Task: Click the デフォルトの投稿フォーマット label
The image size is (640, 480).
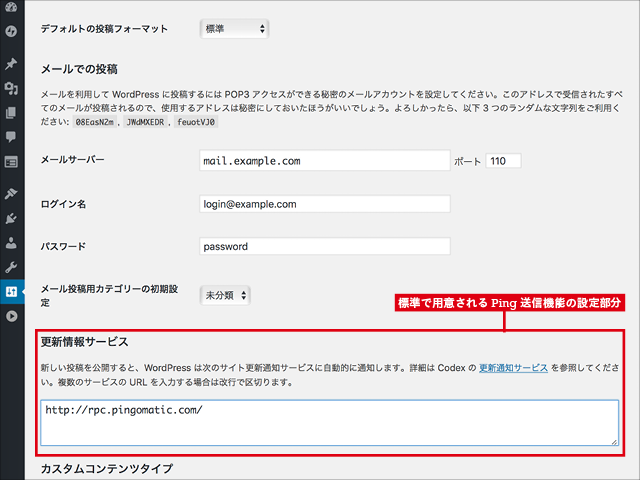Action: click(104, 29)
